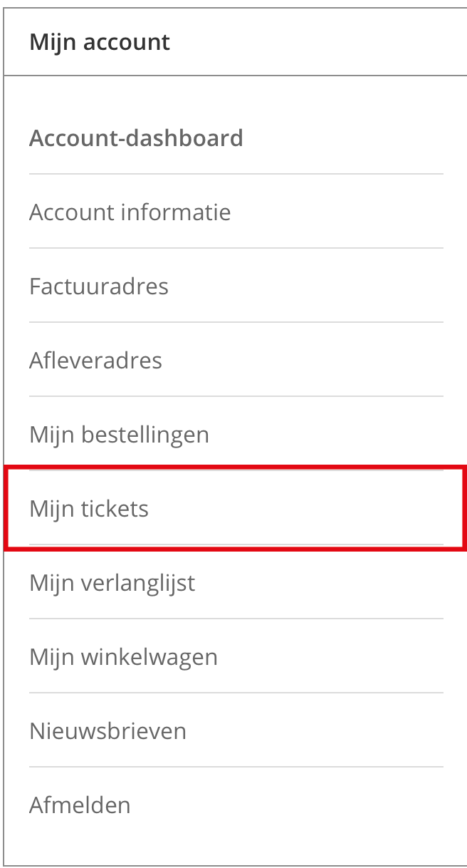The image size is (467, 868).
Task: Select Afleveradres in account menu
Action: tap(95, 360)
